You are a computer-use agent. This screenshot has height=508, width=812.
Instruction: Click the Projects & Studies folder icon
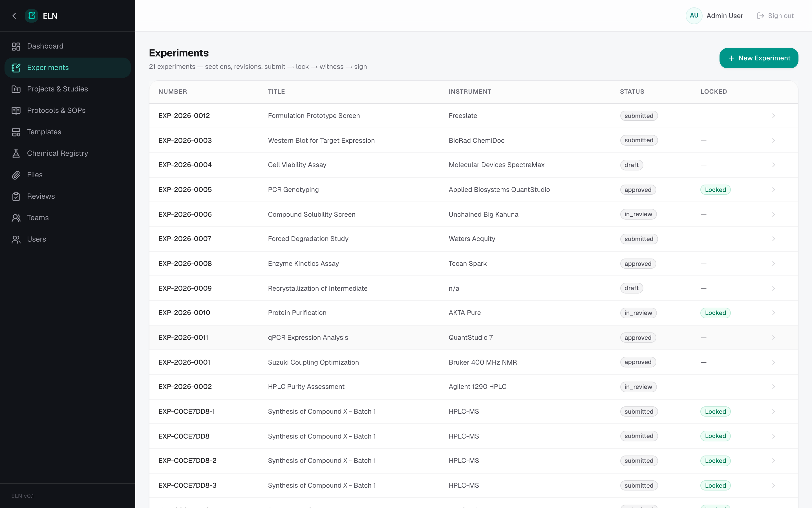click(16, 89)
